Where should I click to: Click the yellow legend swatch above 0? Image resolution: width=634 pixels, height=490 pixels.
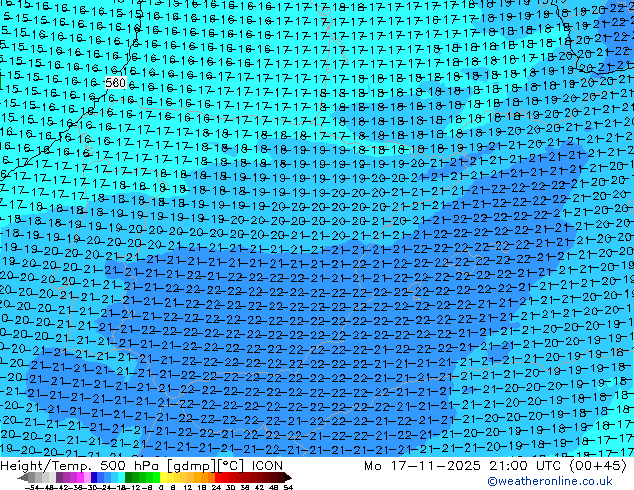pos(163,477)
